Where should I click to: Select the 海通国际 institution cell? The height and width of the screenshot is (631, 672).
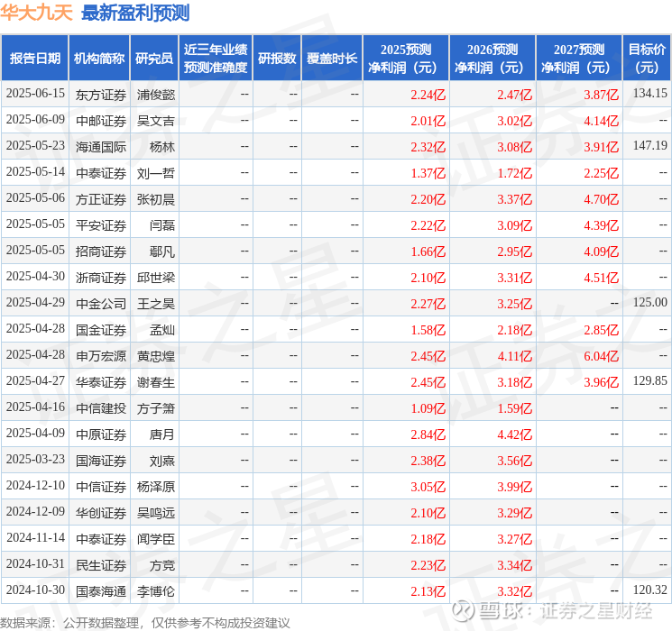pos(101,147)
